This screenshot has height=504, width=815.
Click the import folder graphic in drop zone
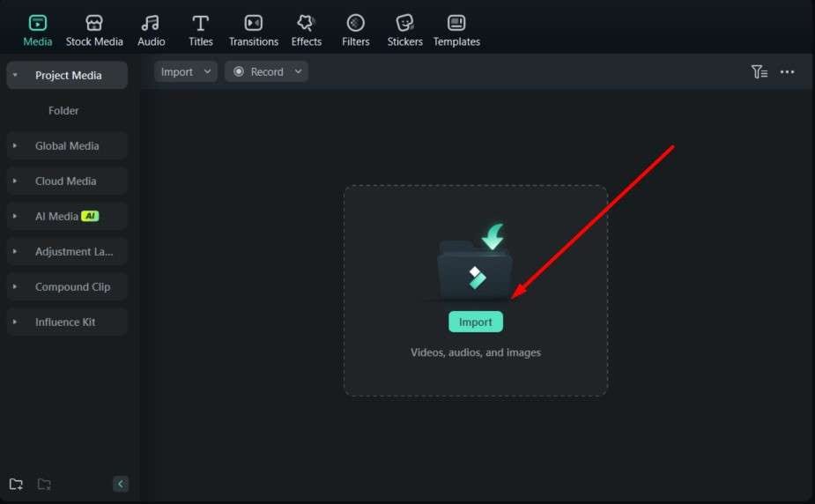click(475, 262)
